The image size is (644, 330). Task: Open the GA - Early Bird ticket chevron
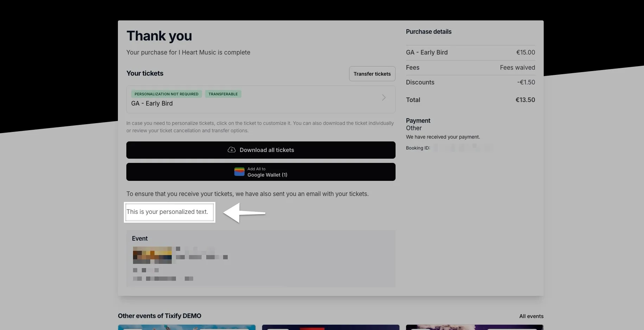(384, 97)
